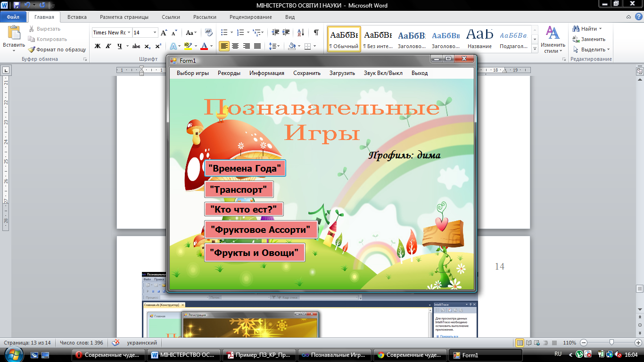Toggle paragraph marks ¶ display

(316, 33)
